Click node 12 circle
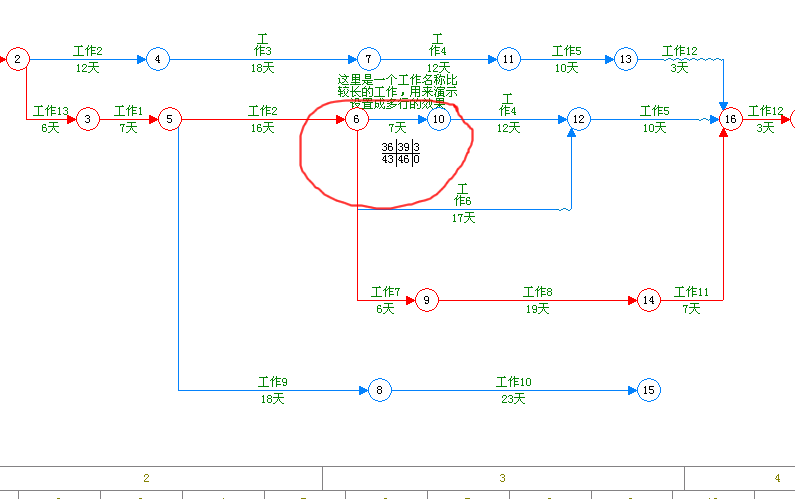The height and width of the screenshot is (499, 795). click(x=579, y=119)
